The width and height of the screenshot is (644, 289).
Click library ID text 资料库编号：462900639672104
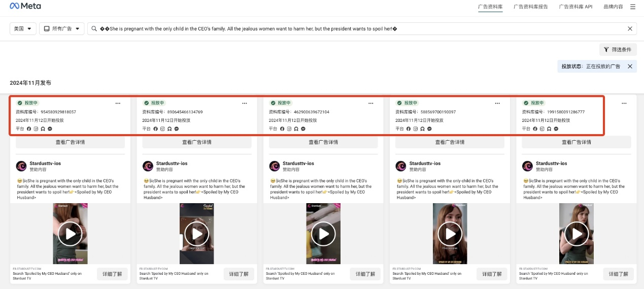tap(299, 112)
